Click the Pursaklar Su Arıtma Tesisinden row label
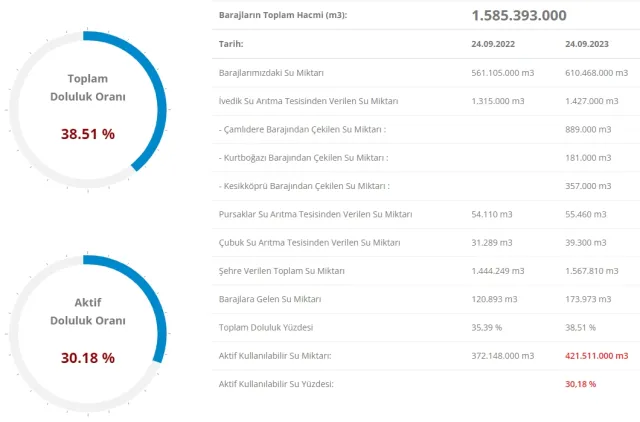Image resolution: width=640 pixels, height=422 pixels. pyautogui.click(x=314, y=214)
